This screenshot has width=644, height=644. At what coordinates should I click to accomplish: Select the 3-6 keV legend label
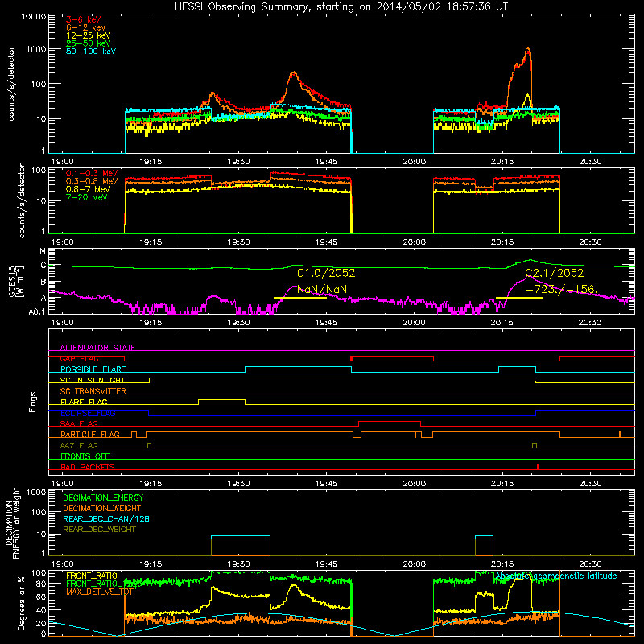pyautogui.click(x=84, y=19)
